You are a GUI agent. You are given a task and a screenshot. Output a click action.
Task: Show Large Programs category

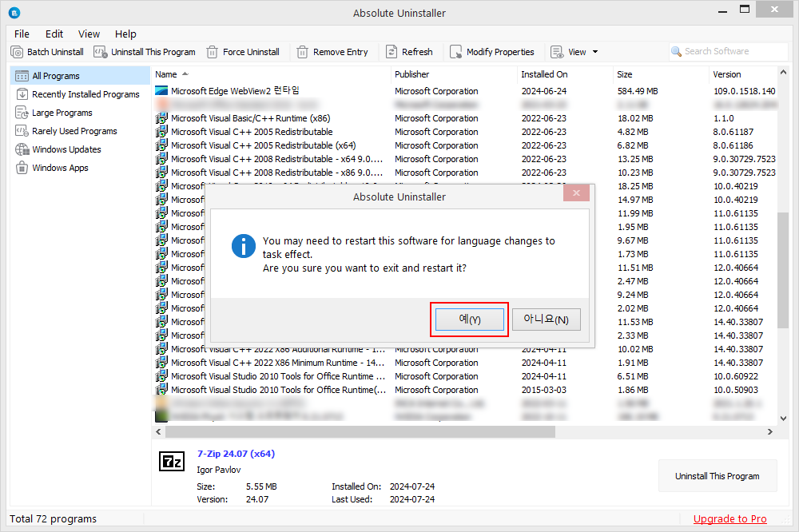[x=80, y=113]
